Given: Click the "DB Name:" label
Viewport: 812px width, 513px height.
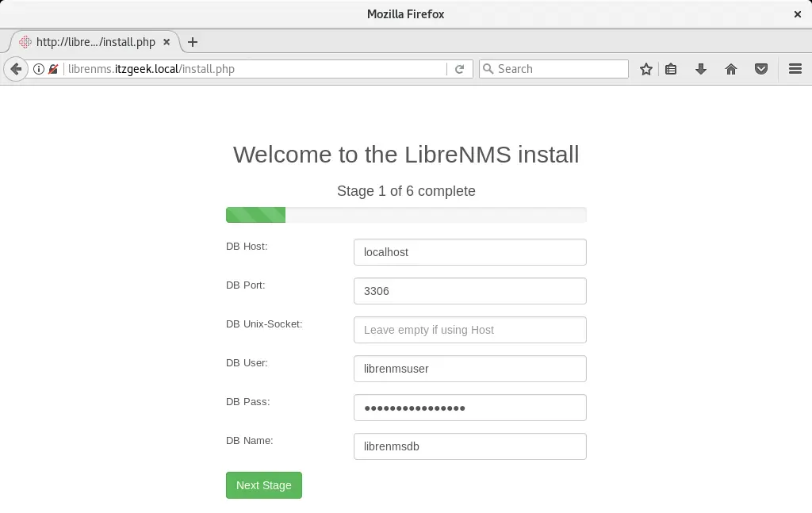Looking at the screenshot, I should (x=249, y=441).
